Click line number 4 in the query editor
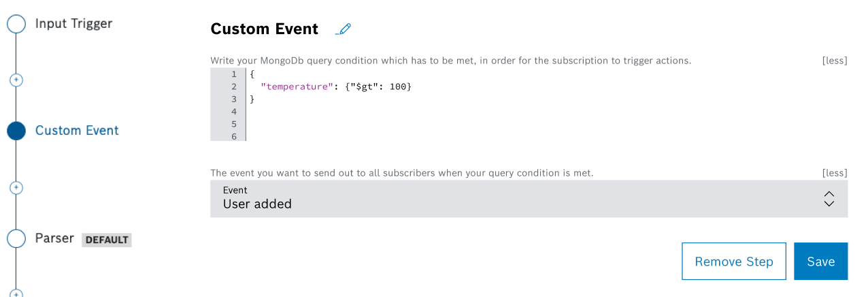This screenshot has height=297, width=868. pos(234,112)
